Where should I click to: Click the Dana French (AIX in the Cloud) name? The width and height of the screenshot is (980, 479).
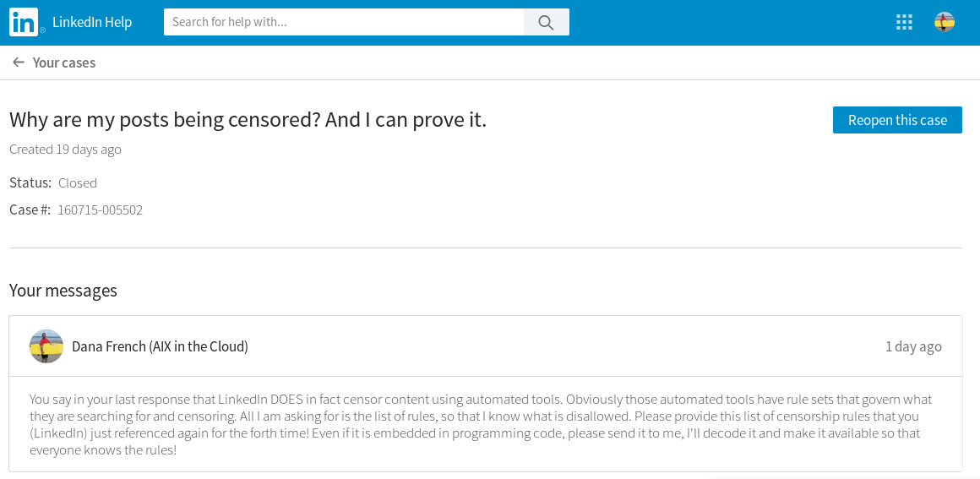160,346
